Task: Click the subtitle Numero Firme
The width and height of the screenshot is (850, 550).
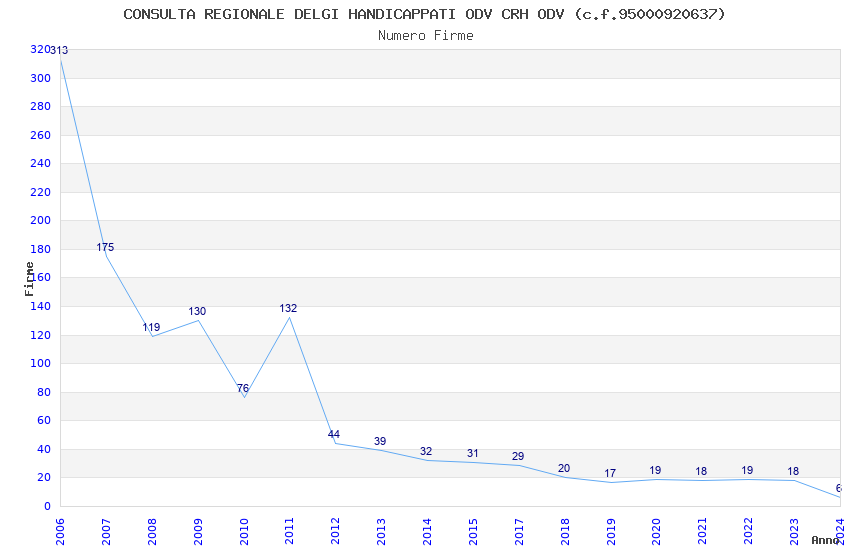Action: click(x=426, y=36)
